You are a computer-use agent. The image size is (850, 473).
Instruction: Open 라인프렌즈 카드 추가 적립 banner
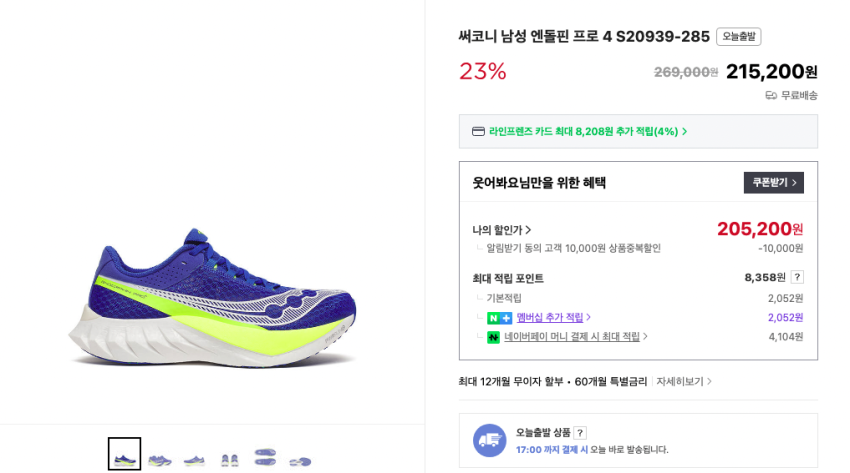[583, 131]
